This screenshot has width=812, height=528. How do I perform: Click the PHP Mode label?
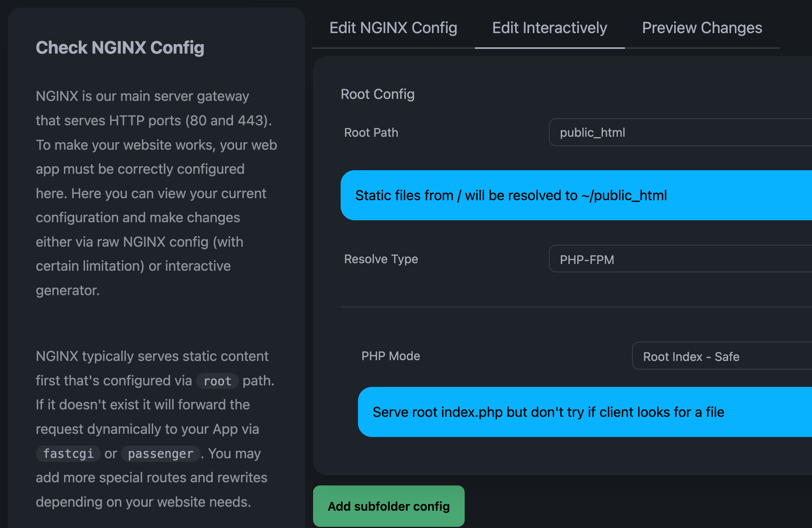coord(391,356)
